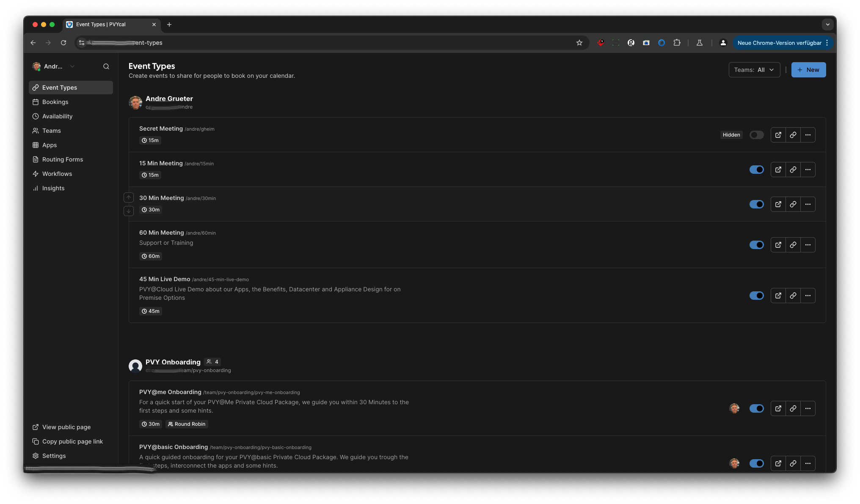Toggle off PVY@me Onboarding event
860x504 pixels.
756,408
